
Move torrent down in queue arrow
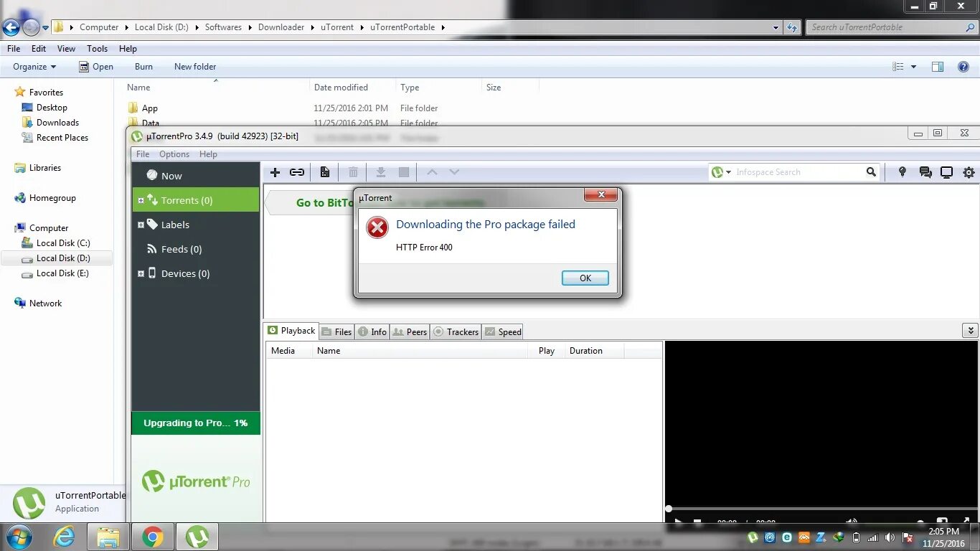(x=454, y=172)
